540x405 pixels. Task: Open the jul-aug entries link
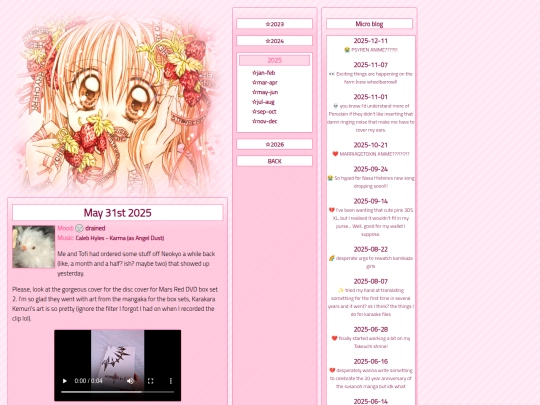(x=263, y=102)
